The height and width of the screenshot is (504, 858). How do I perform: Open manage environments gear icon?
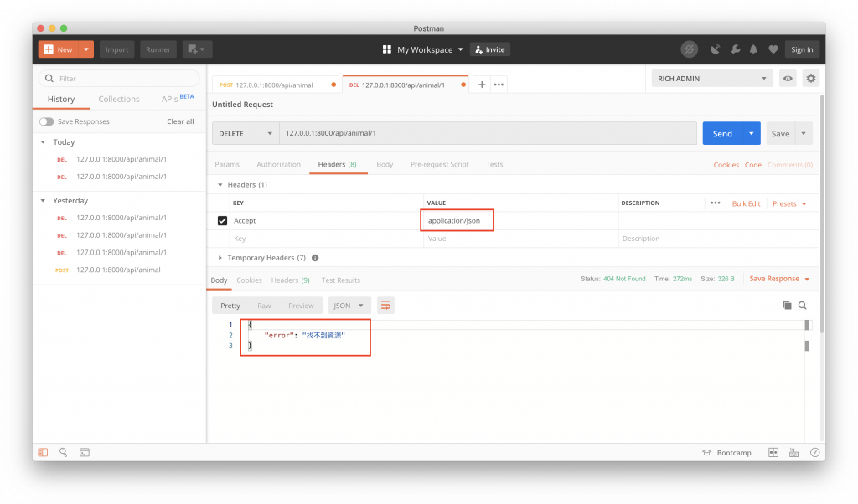[x=810, y=79]
